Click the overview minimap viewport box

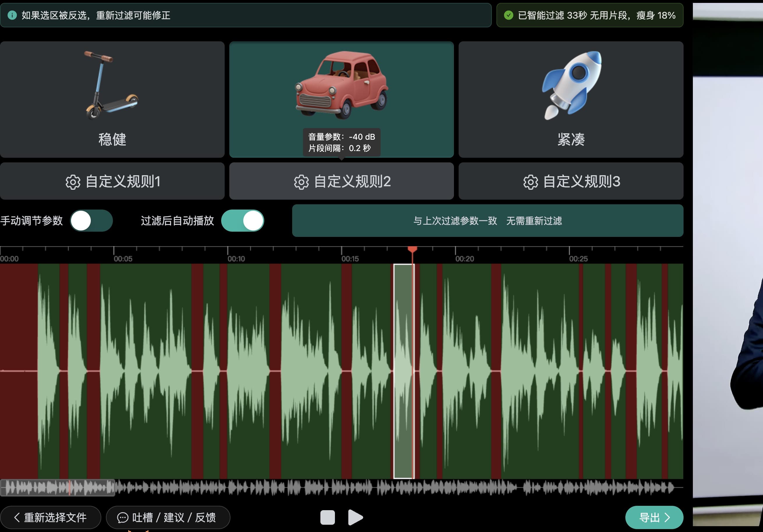click(x=57, y=487)
